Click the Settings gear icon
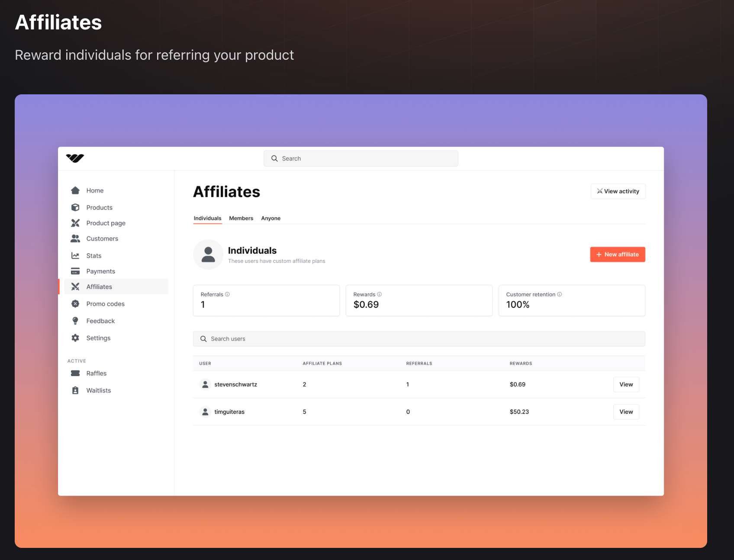Image resolution: width=734 pixels, height=560 pixels. [75, 338]
